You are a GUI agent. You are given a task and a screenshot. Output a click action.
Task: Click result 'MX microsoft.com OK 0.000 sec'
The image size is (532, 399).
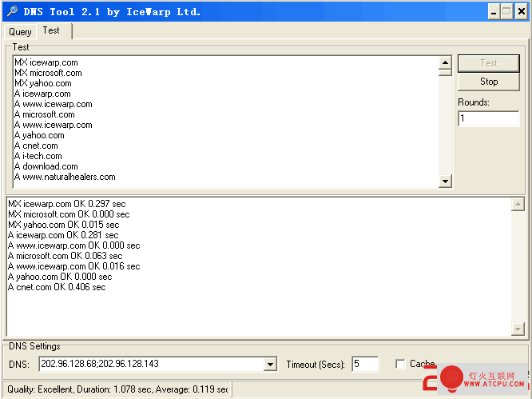coord(69,214)
